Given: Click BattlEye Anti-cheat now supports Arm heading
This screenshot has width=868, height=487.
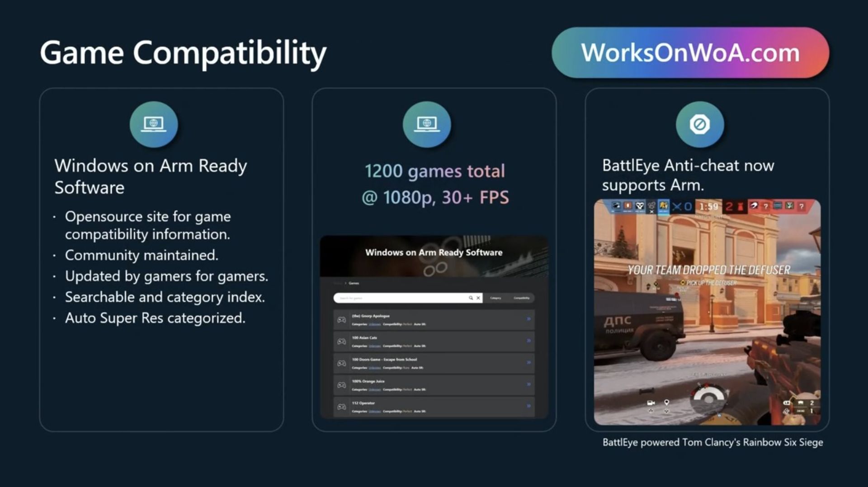Looking at the screenshot, I should pyautogui.click(x=688, y=175).
